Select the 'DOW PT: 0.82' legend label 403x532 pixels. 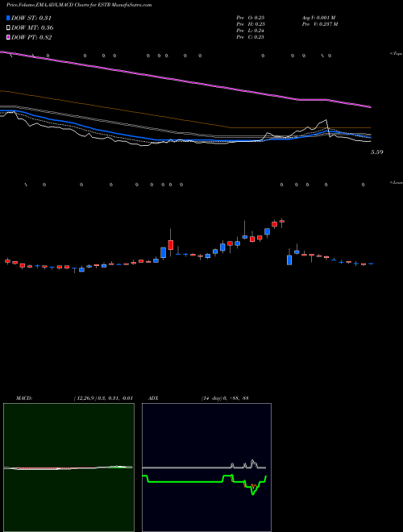tap(31, 38)
